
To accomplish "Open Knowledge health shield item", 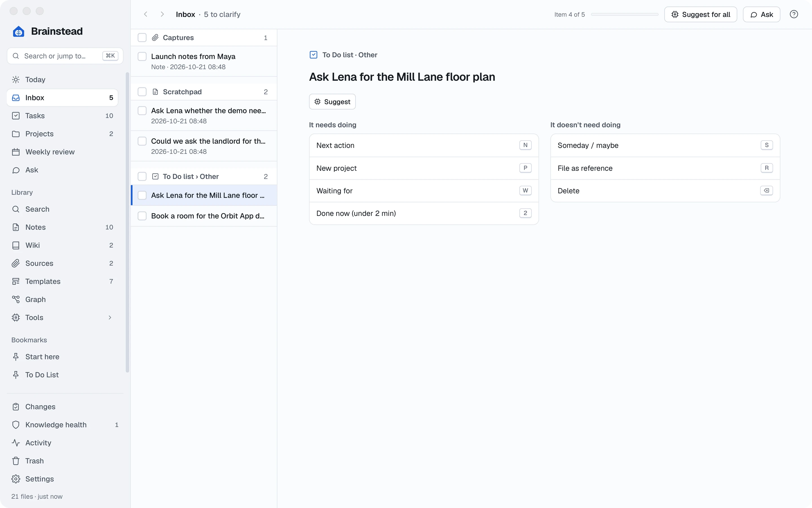I will [65, 425].
